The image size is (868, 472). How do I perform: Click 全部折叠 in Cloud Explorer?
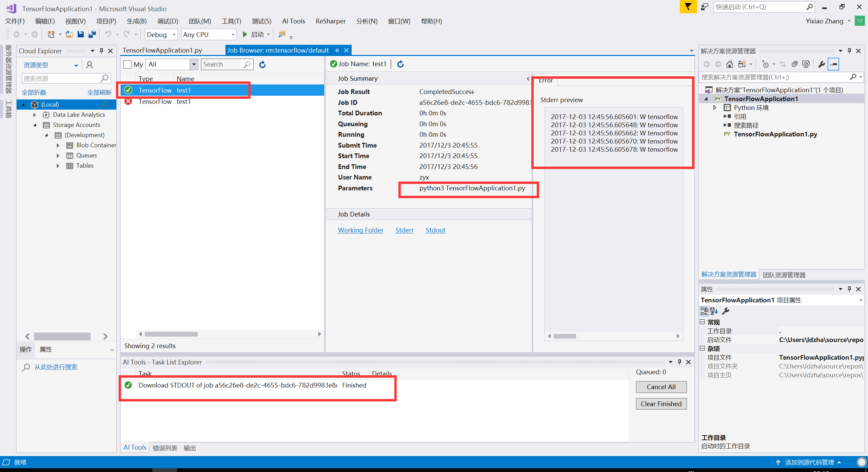pos(34,92)
